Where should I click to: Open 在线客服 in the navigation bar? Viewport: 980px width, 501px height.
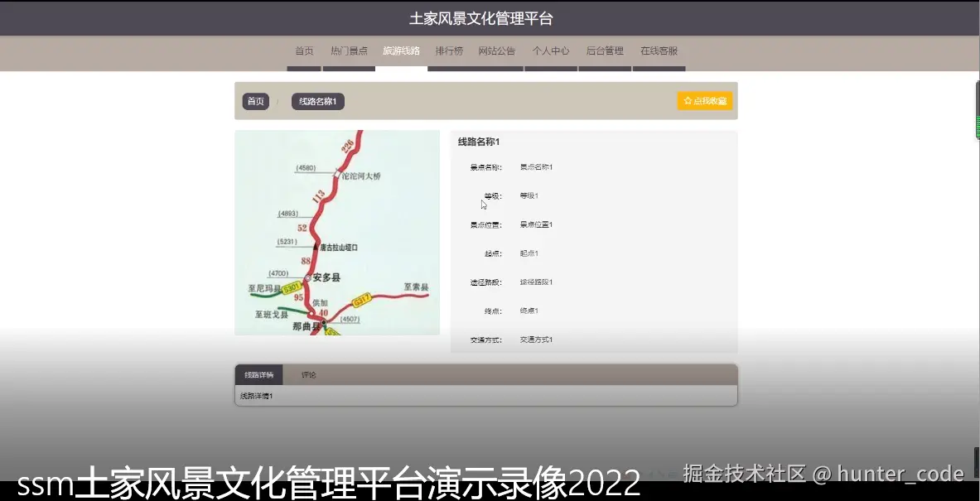pyautogui.click(x=659, y=51)
